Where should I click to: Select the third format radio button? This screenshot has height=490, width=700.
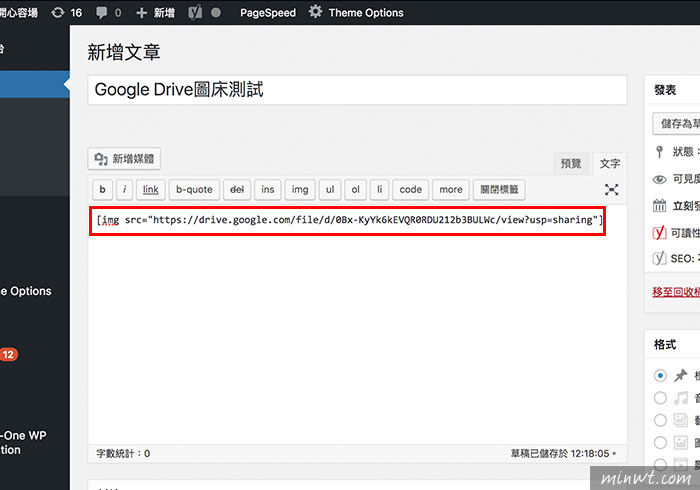[x=660, y=420]
